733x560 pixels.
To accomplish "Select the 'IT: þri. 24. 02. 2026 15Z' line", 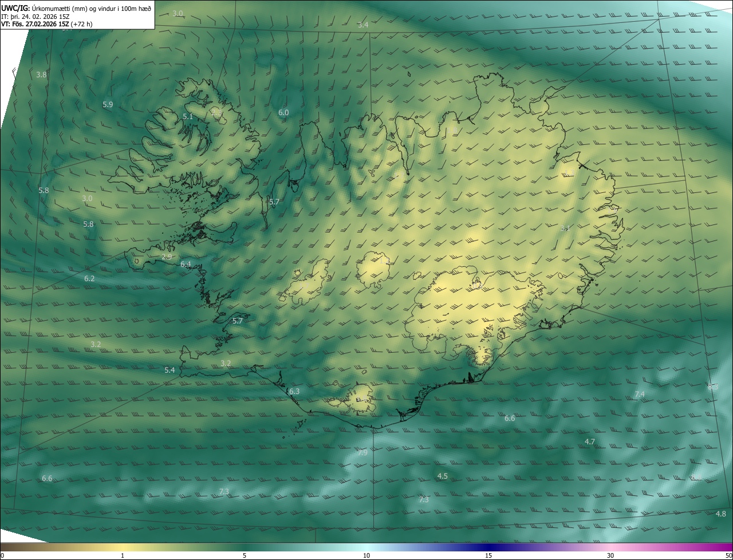I will 36,17.
